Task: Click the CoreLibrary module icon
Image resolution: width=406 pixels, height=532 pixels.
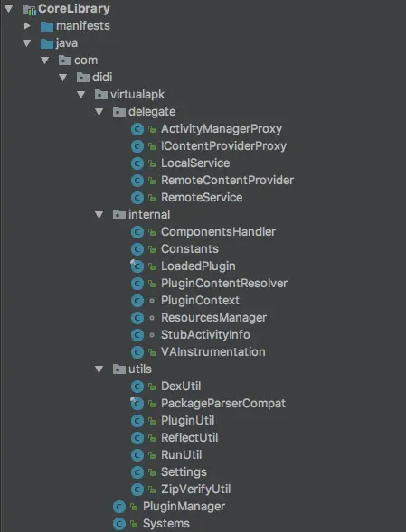Action: [x=29, y=9]
